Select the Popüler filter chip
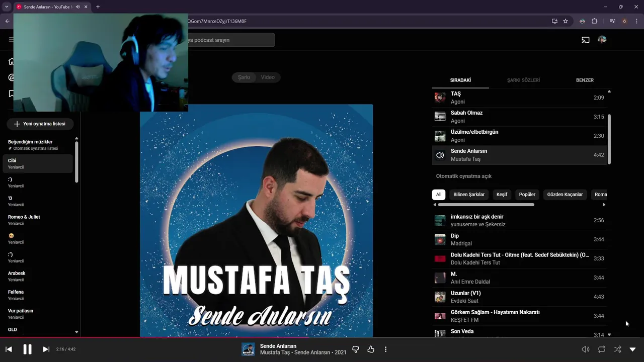The height and width of the screenshot is (362, 644). (527, 195)
